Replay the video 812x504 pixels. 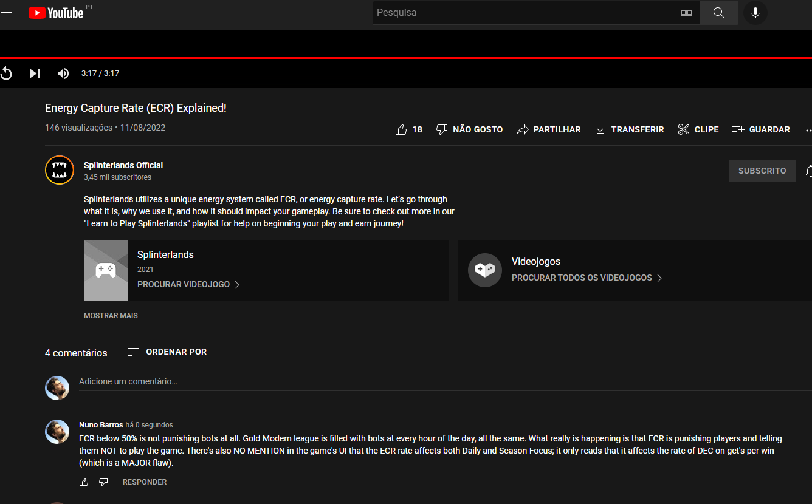click(x=6, y=73)
